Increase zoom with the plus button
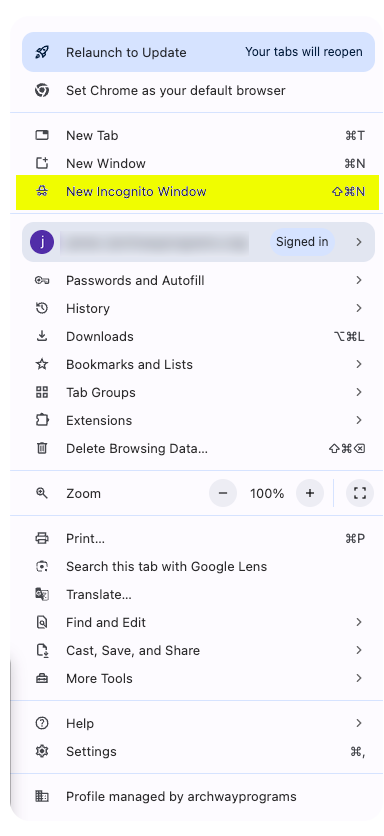This screenshot has width=384, height=836. point(310,493)
